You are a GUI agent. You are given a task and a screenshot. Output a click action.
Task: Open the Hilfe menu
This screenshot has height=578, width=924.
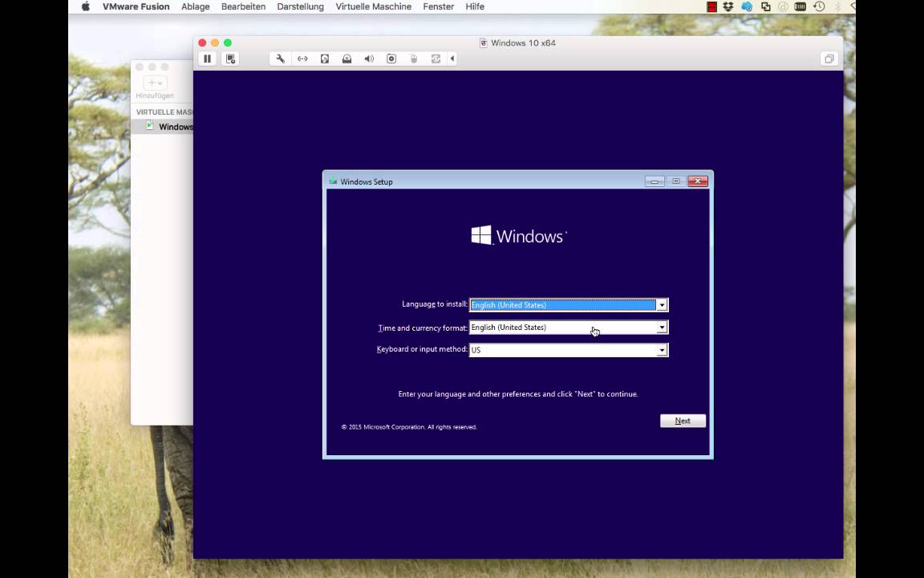(475, 6)
